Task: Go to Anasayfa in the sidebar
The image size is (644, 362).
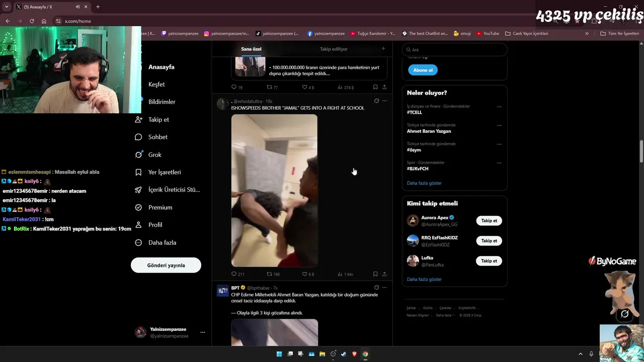Action: tap(162, 67)
